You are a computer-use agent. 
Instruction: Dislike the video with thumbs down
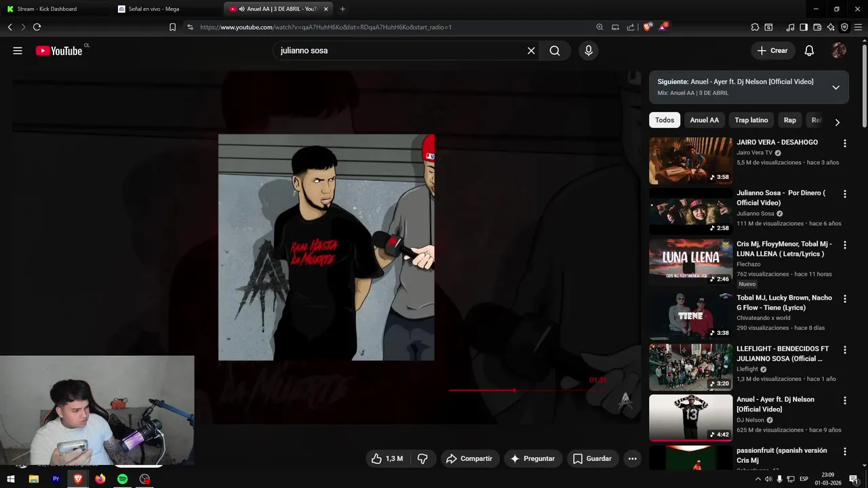(x=422, y=459)
